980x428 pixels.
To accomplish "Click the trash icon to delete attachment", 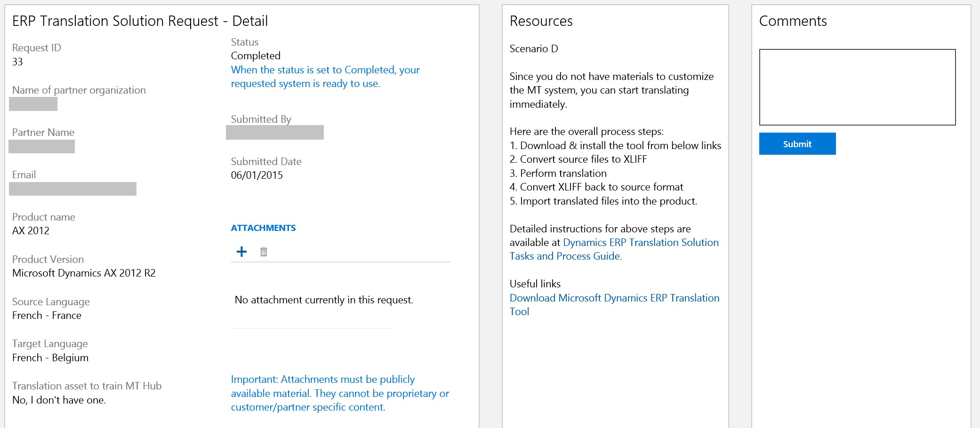I will coord(264,252).
